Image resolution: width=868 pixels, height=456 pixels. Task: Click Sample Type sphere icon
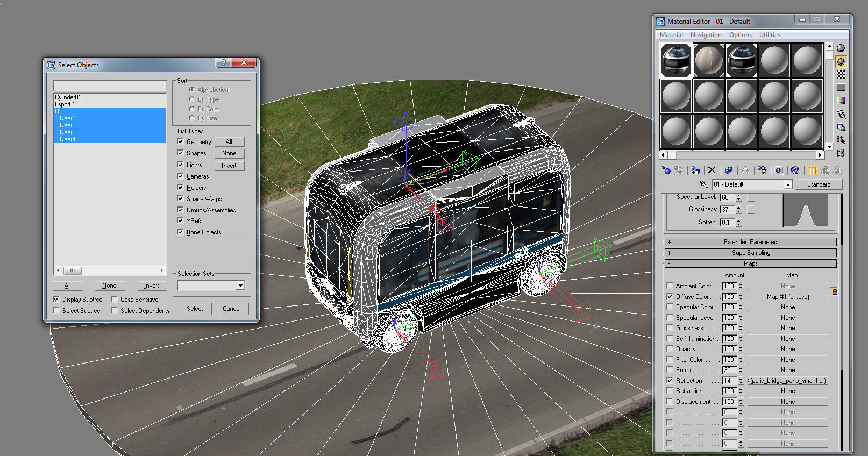pos(841,48)
